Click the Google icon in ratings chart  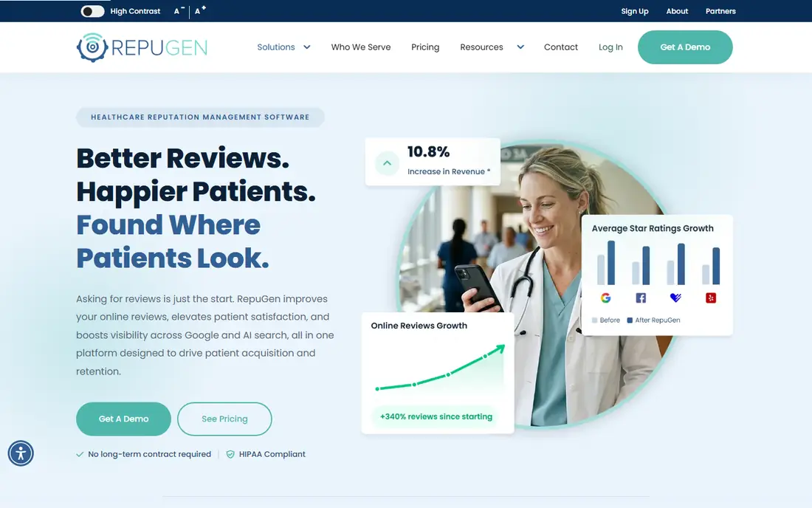(605, 298)
